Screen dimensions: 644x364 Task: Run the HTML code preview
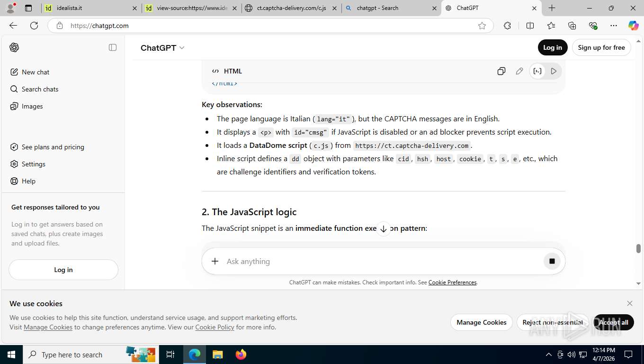pos(554,71)
